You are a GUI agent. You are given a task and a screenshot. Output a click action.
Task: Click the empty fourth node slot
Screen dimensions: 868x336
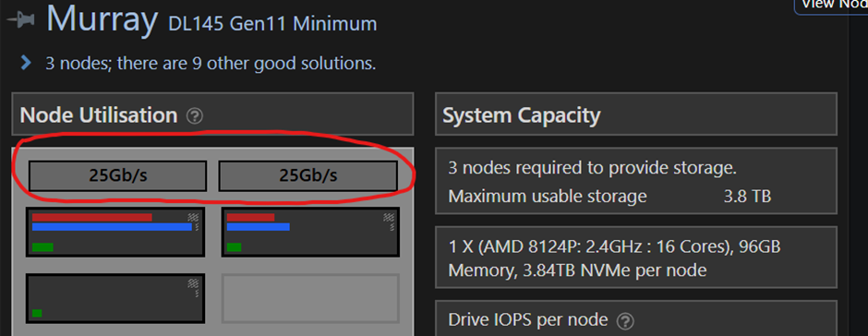point(310,298)
